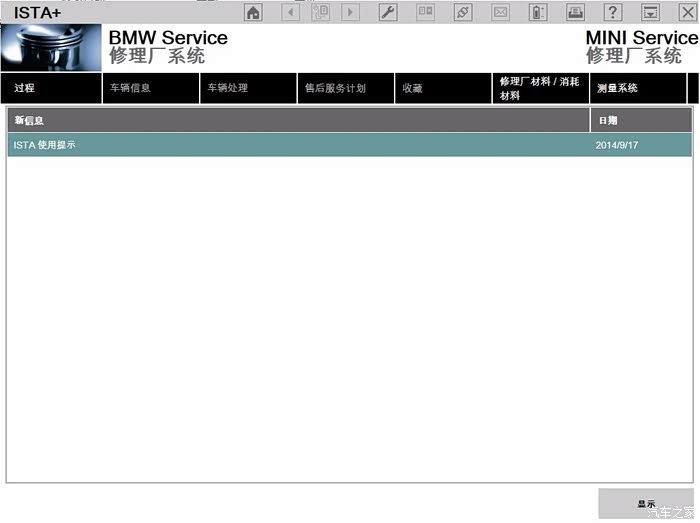Click the 2014/9/17 date cell

(x=617, y=145)
